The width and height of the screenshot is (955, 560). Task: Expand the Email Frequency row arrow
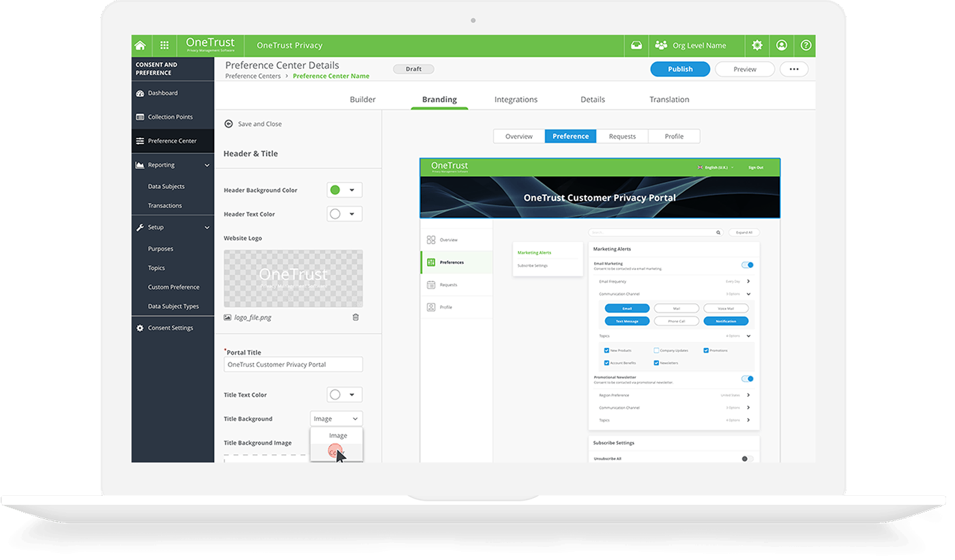(x=748, y=281)
